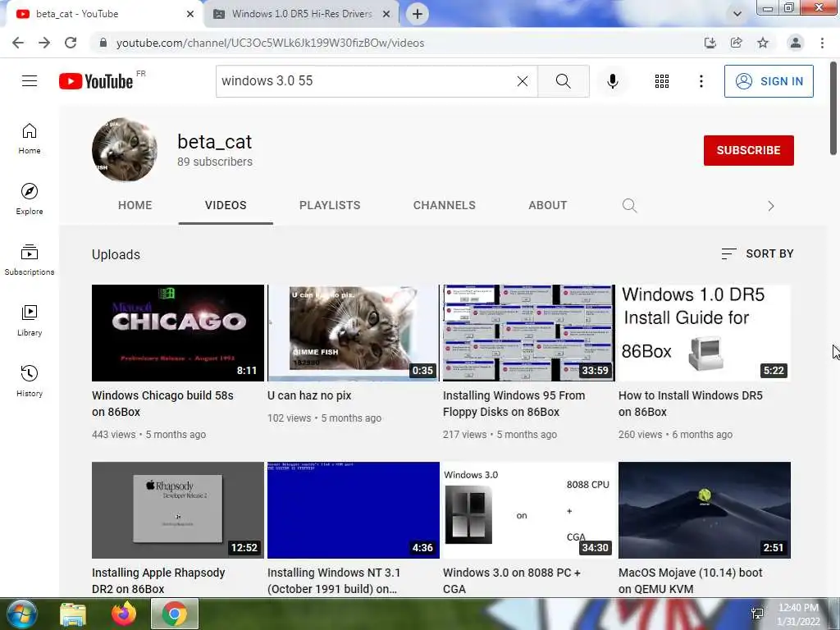Viewport: 840px width, 630px height.
Task: Play the 33:59 error dialogs thumbnail
Action: pyautogui.click(x=529, y=333)
